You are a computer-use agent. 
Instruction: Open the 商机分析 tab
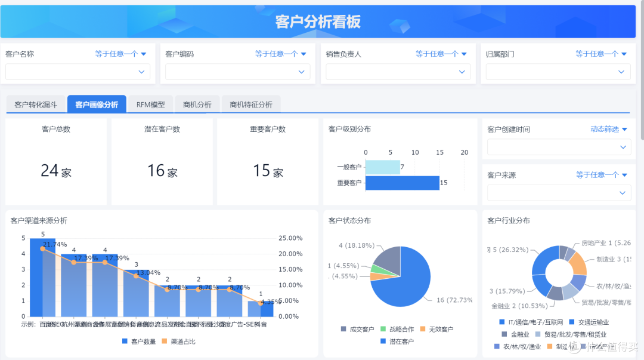tap(197, 104)
